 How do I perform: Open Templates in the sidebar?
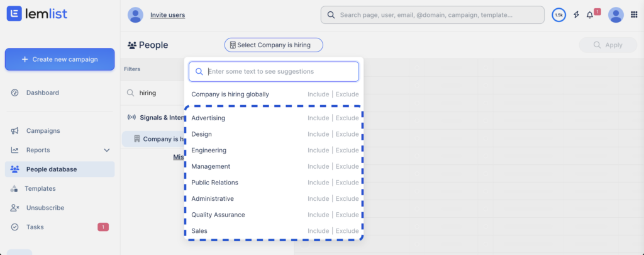click(x=40, y=188)
